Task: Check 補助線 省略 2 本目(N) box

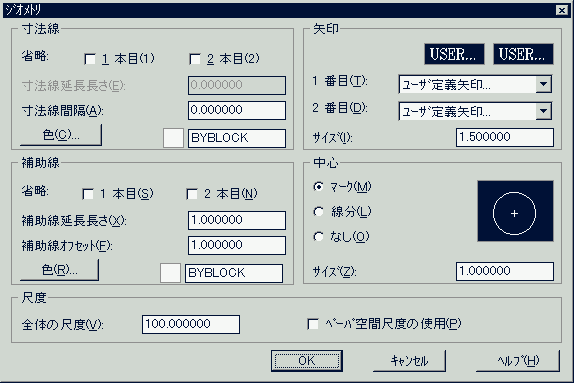Action: (x=192, y=194)
